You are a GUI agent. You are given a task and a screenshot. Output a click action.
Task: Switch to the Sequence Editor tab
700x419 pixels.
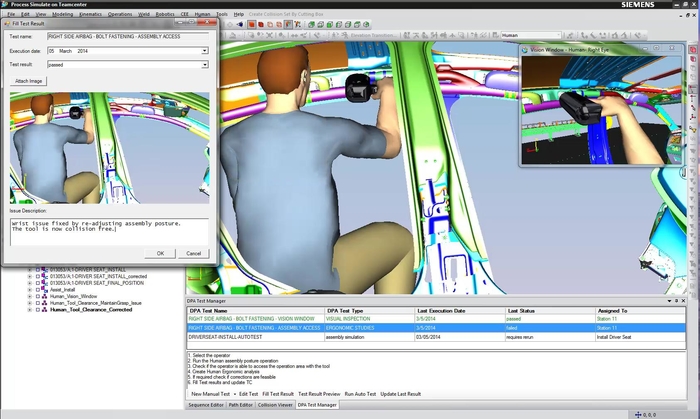206,405
